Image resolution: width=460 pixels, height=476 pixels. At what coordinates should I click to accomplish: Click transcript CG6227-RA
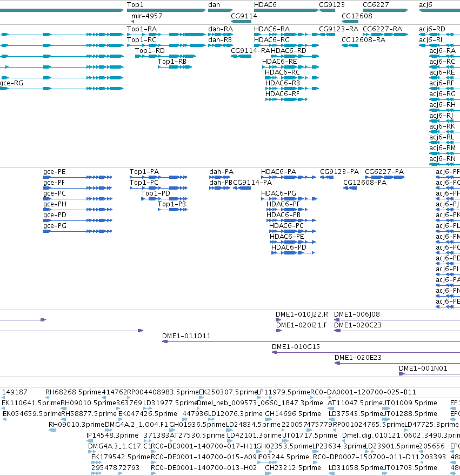click(385, 35)
